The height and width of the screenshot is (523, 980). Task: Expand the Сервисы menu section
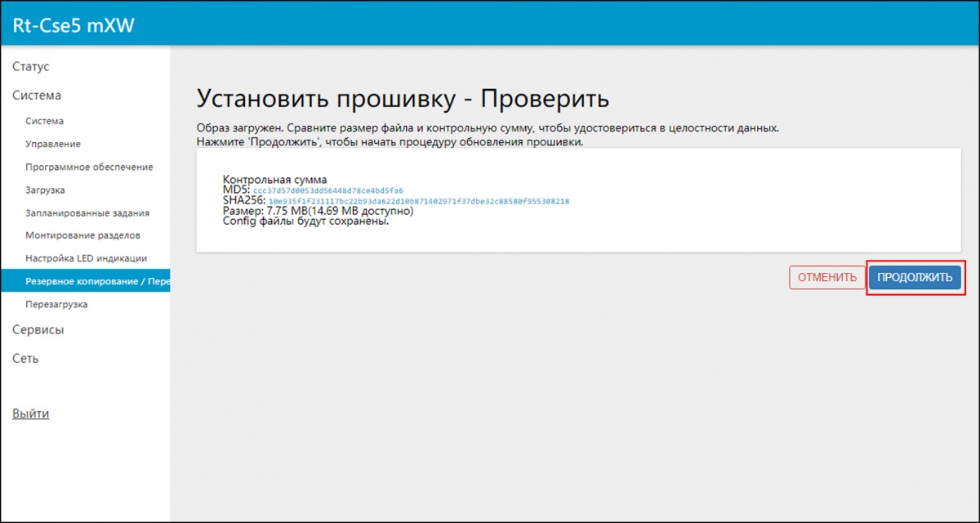tap(38, 330)
